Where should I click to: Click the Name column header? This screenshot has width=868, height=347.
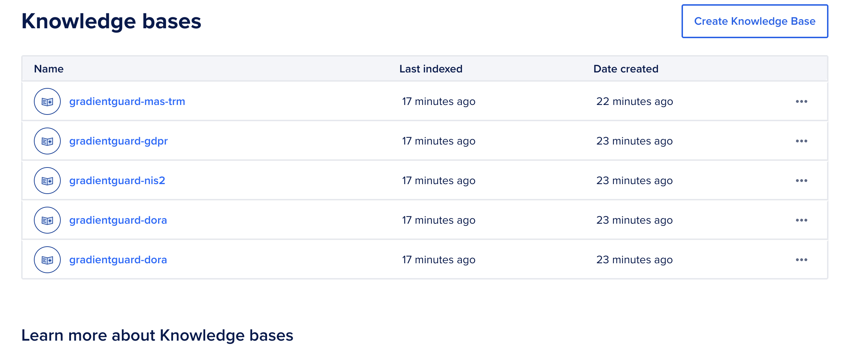coord(49,69)
